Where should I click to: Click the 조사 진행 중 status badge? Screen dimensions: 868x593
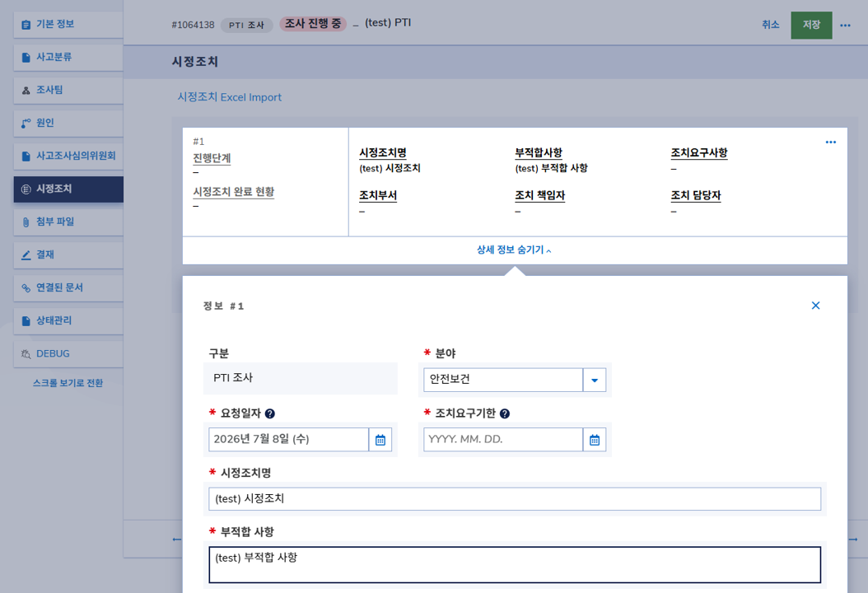pyautogui.click(x=313, y=24)
